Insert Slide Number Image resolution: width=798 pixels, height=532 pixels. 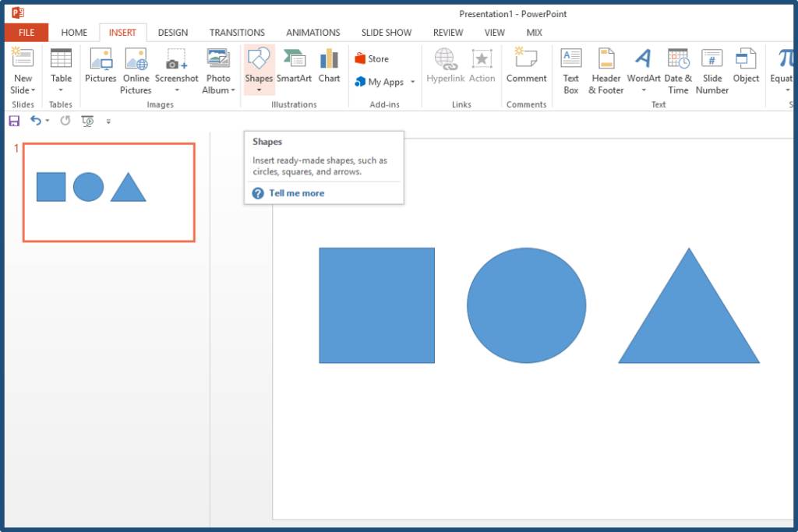pyautogui.click(x=711, y=70)
